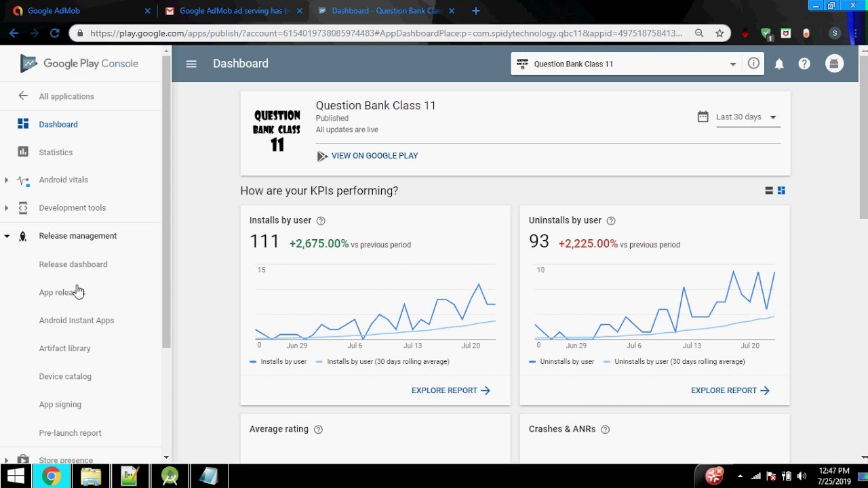Switch to the AdMob ad serving Gmail tab
Viewport: 868px width, 488px height.
pos(235,11)
